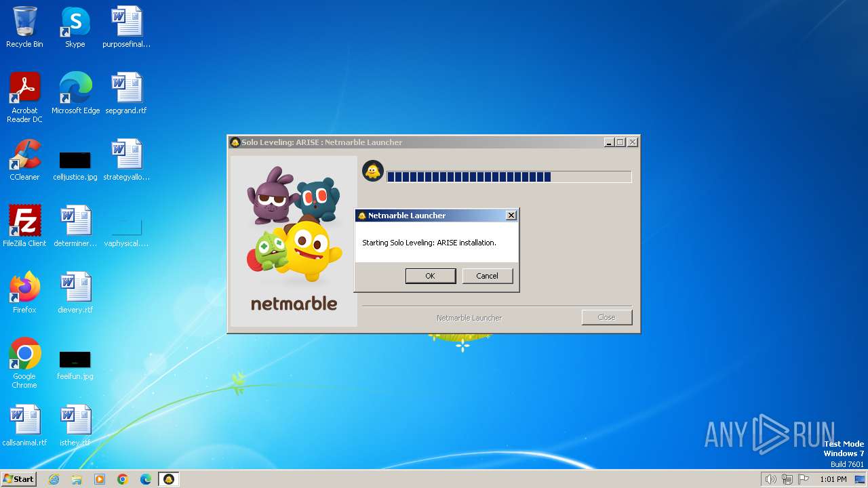Screen dimensions: 868x488
Task: Select the CCleaner desktop shortcut
Action: (x=24, y=160)
